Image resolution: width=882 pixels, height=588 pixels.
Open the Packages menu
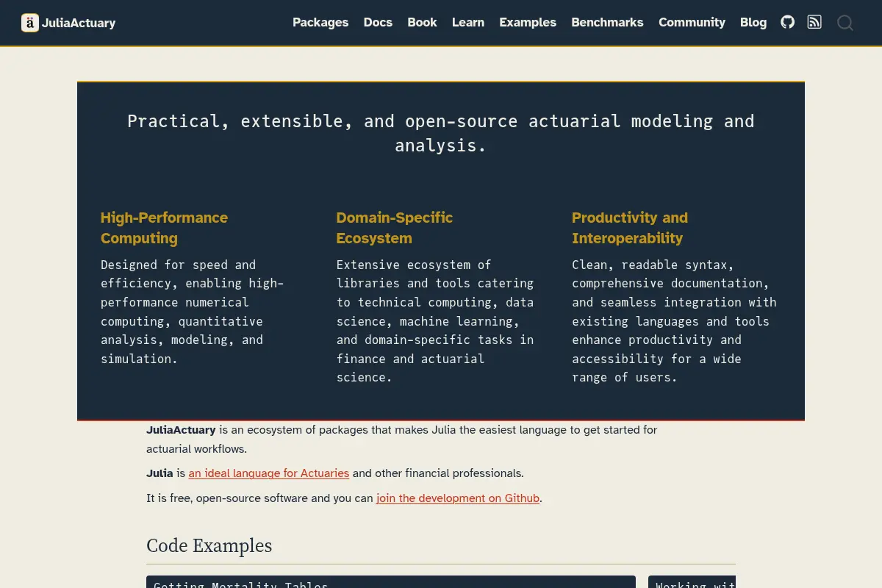[x=320, y=22]
